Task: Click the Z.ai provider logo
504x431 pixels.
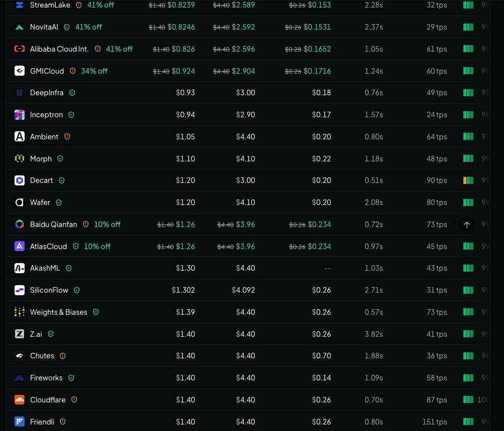Action: pos(20,334)
